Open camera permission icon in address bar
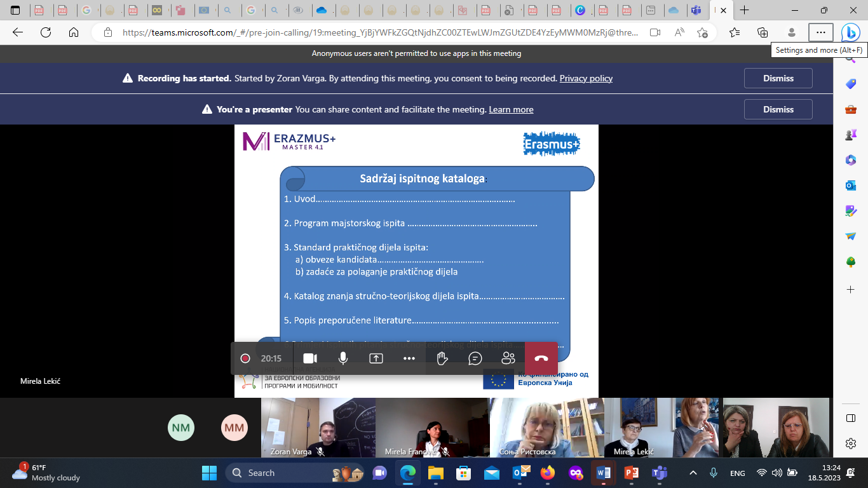Viewport: 868px width, 488px height. coord(655,32)
